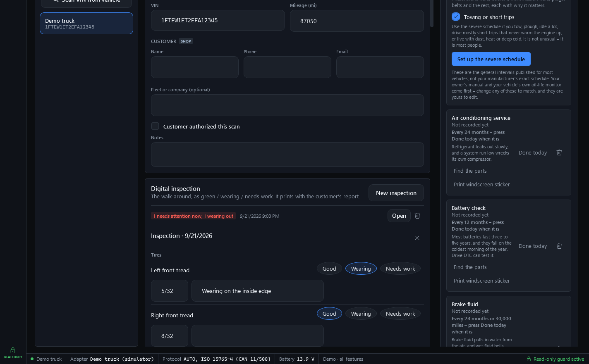589x364 pixels.
Task: Click the 9/21/2026 9:03 PM timestamp
Action: [x=260, y=216]
